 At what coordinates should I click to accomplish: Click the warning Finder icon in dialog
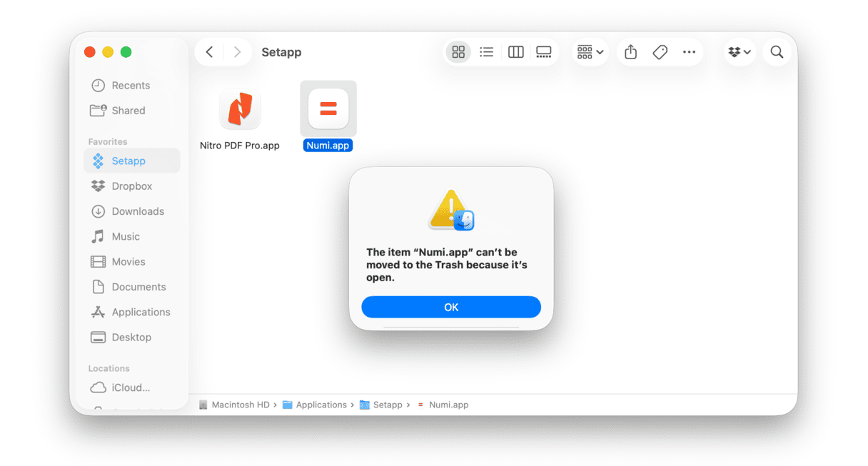(x=451, y=210)
